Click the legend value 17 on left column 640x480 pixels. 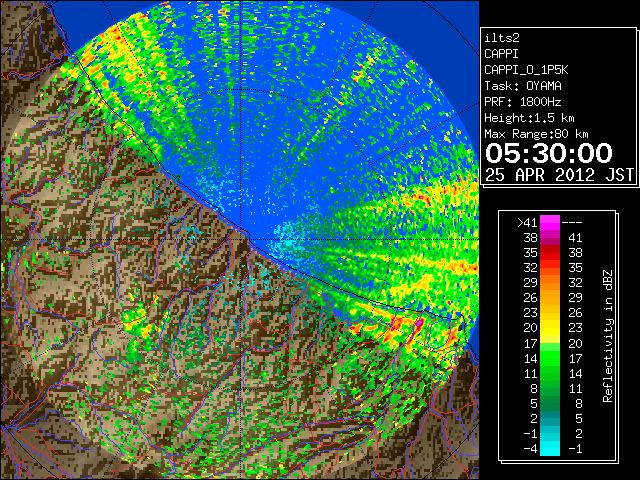pos(530,343)
